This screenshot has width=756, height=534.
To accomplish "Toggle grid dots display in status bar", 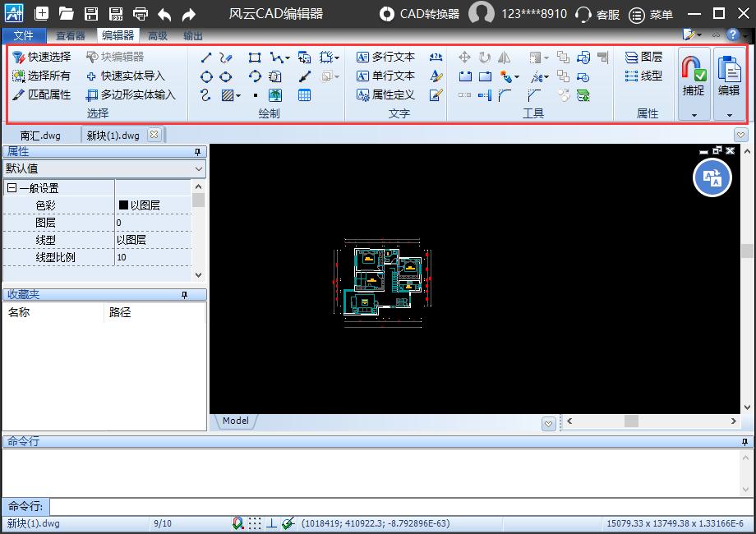I will [x=256, y=523].
